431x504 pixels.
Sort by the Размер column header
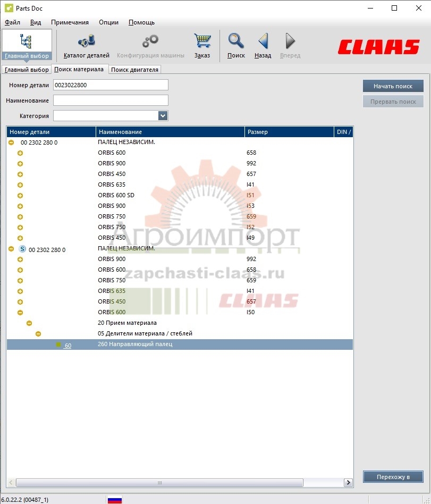[289, 132]
